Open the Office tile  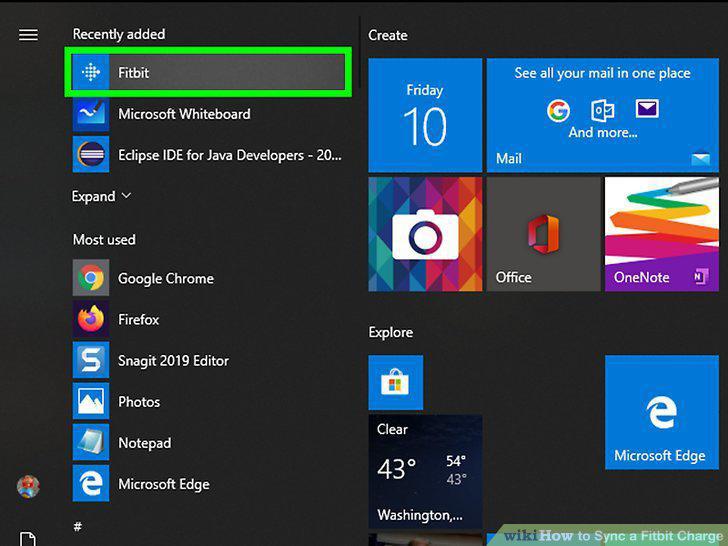click(543, 234)
